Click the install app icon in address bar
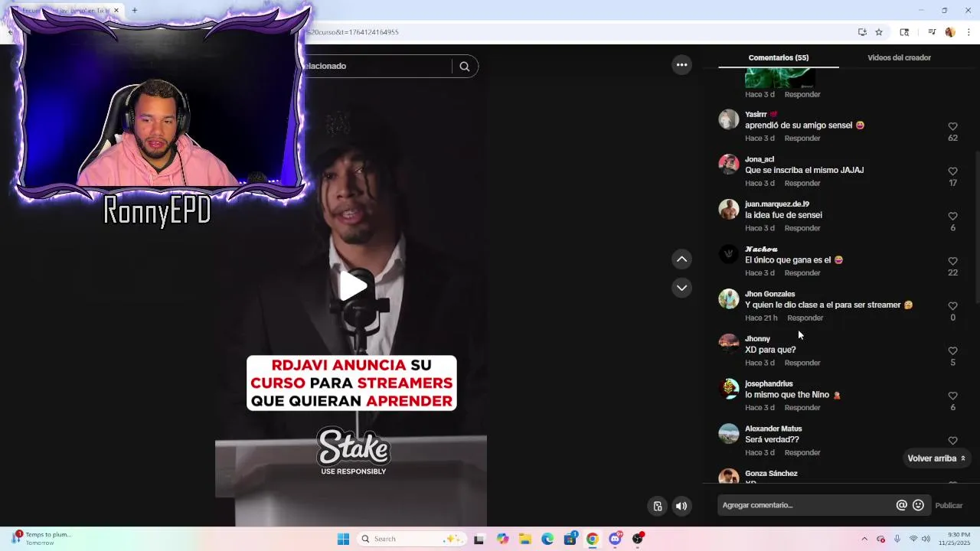Viewport: 980px width, 551px height. point(862,32)
